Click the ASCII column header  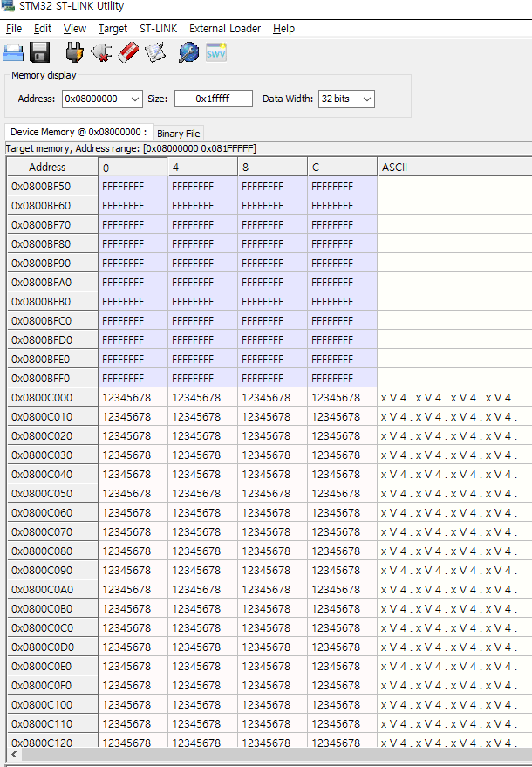[454, 167]
